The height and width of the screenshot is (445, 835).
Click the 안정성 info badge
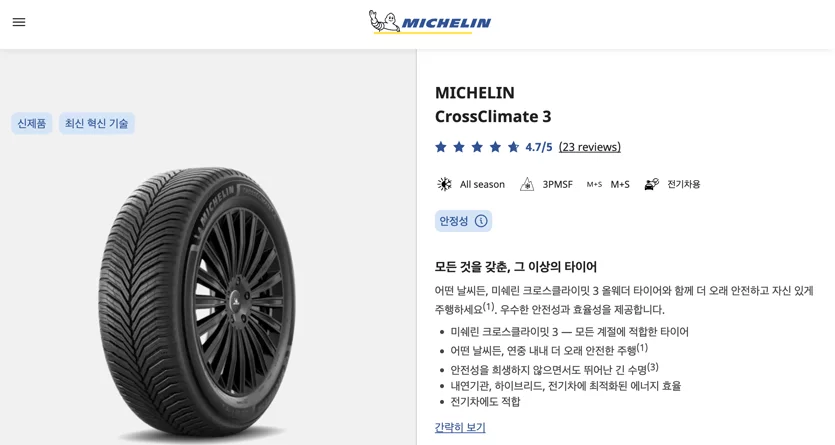463,221
